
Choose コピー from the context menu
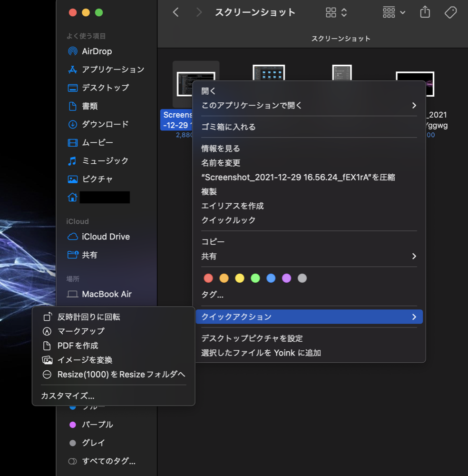(x=309, y=242)
